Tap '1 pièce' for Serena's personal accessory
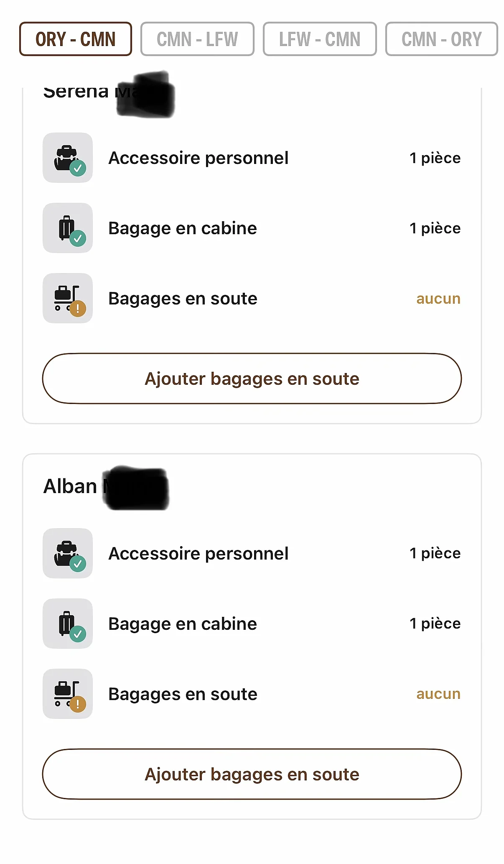Screen dimensions: 504x864 tap(435, 158)
